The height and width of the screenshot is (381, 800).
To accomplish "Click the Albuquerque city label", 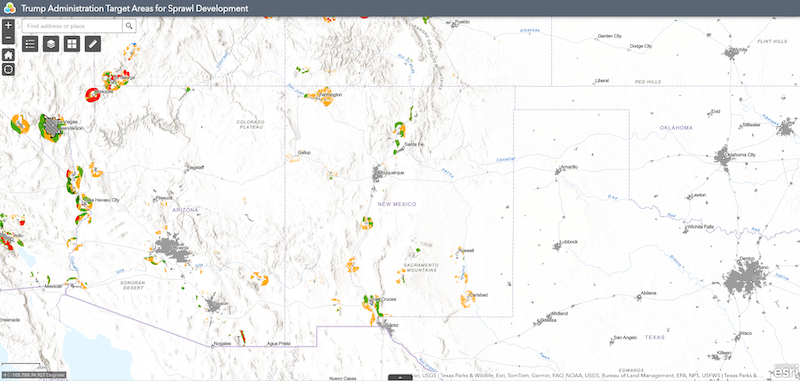I will click(x=393, y=173).
